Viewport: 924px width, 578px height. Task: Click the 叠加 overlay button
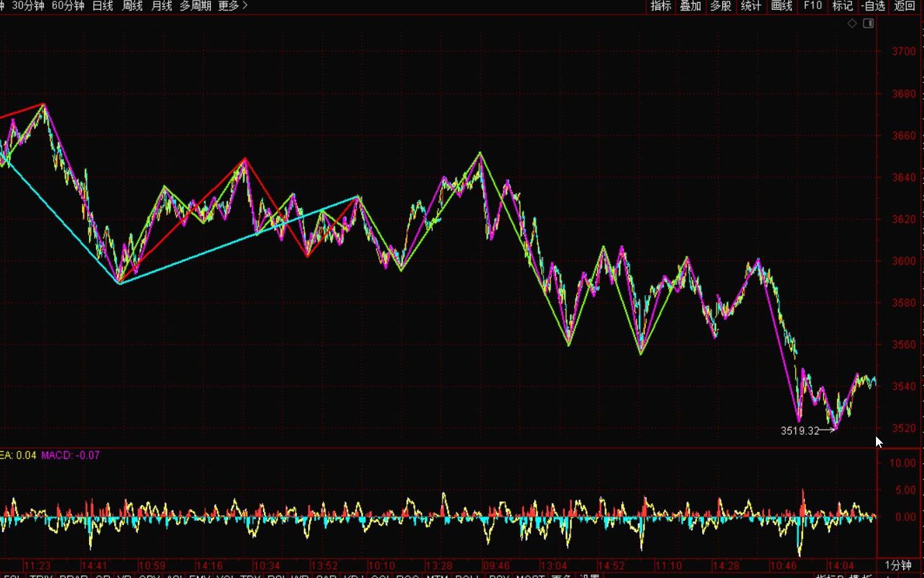(690, 6)
